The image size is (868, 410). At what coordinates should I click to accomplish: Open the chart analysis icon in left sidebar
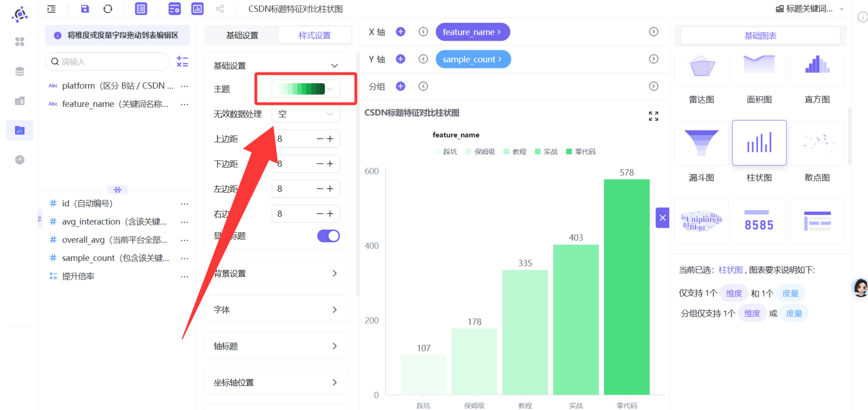click(20, 130)
